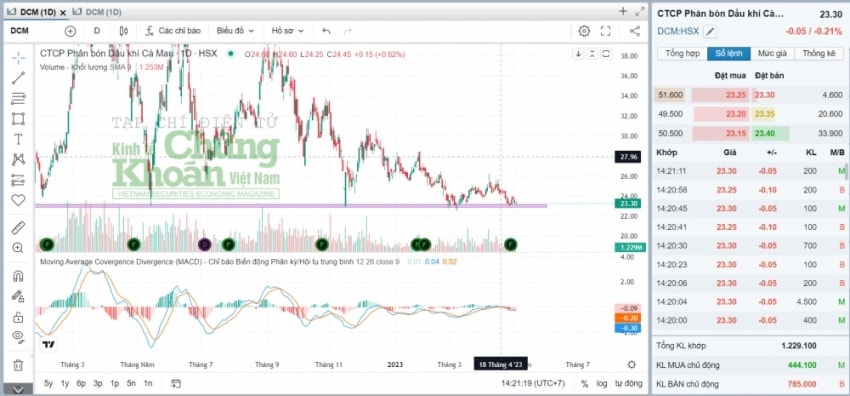Screen dimensions: 850x396
Task: Toggle the magnet snap mode
Action: (x=18, y=276)
